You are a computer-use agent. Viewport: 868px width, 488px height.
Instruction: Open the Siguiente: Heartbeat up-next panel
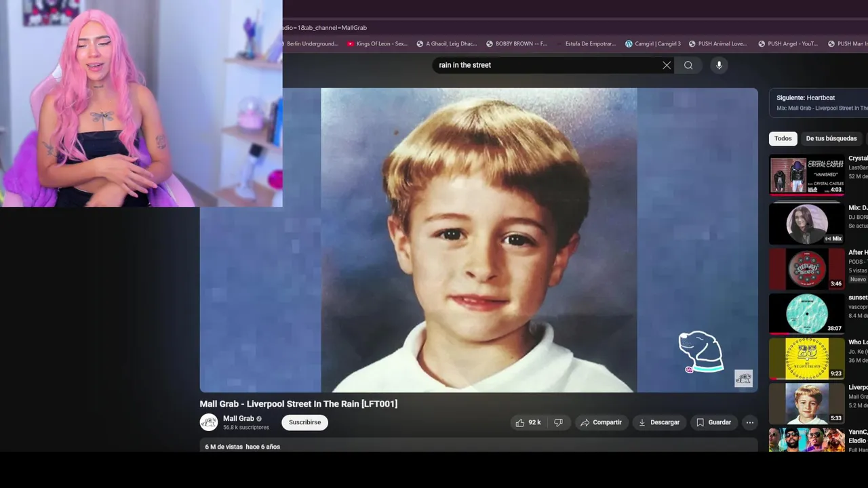tap(818, 102)
